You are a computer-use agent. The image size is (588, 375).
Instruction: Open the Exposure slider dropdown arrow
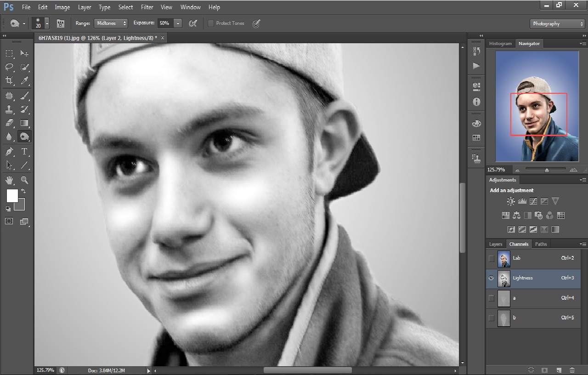tap(178, 23)
